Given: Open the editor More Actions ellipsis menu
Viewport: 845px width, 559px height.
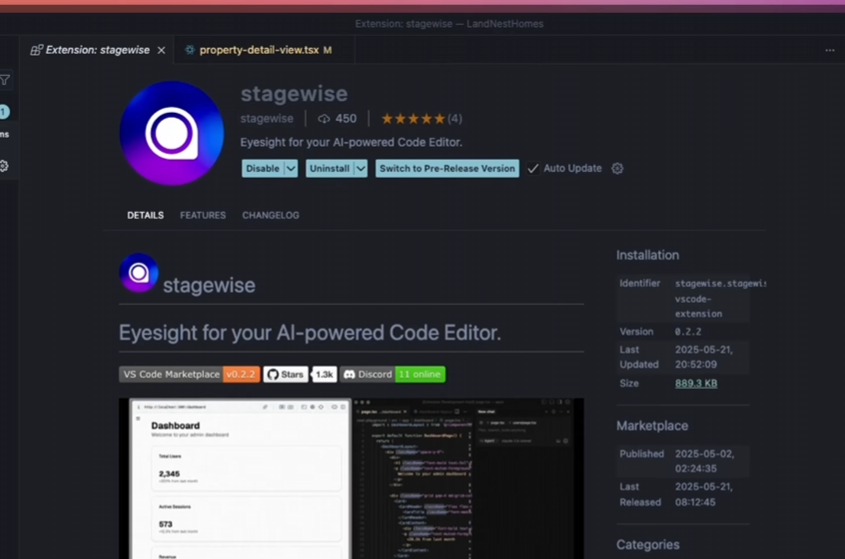Looking at the screenshot, I should click(829, 50).
